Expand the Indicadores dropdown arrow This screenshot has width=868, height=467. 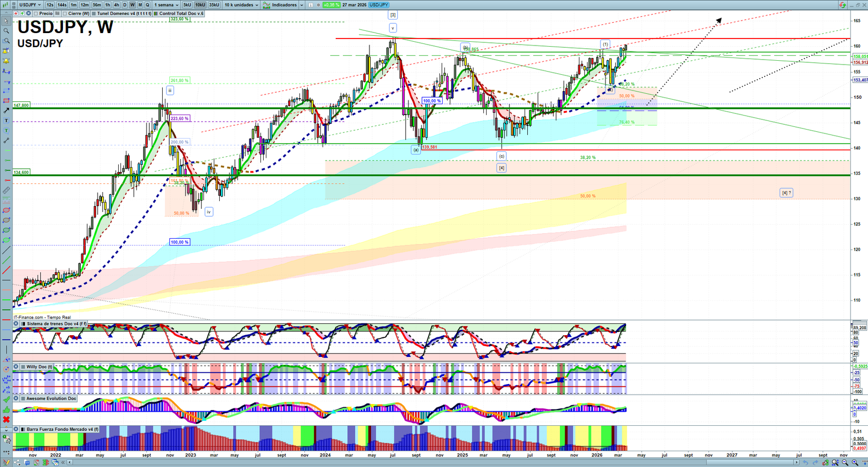tap(301, 5)
